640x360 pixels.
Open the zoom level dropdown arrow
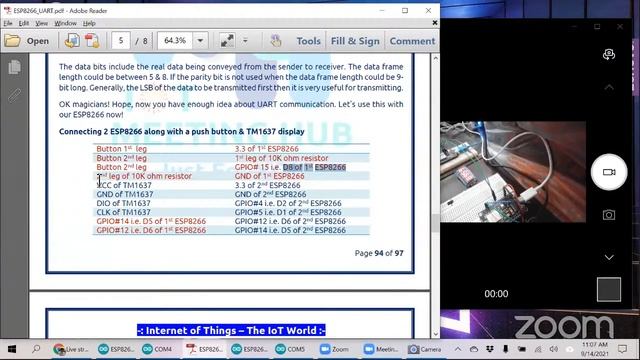(x=200, y=41)
